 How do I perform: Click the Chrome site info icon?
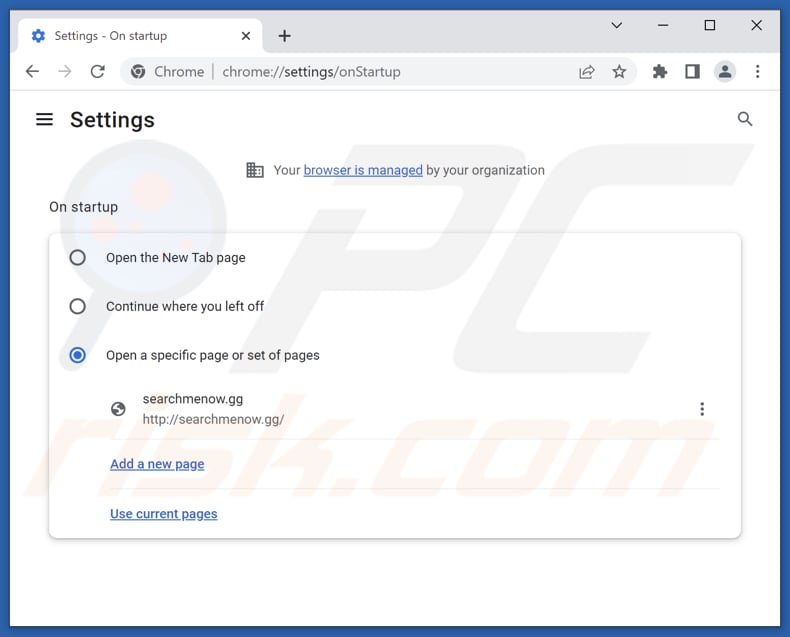click(138, 72)
